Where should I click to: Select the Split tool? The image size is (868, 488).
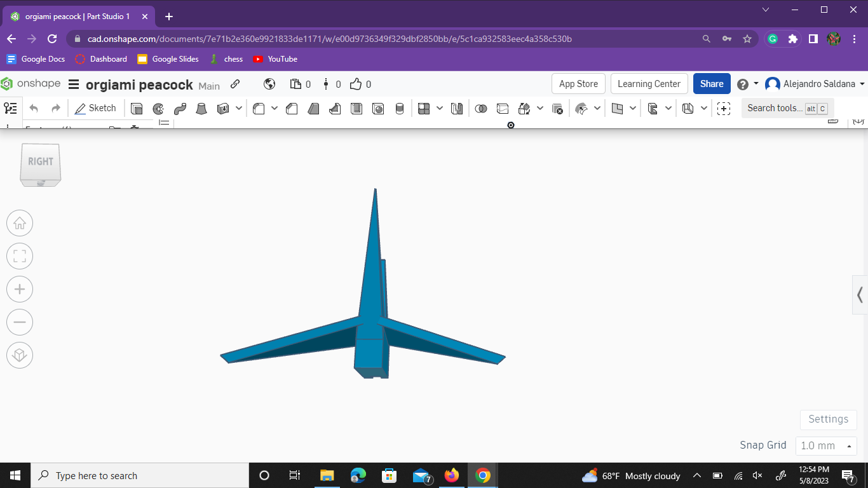[503, 109]
